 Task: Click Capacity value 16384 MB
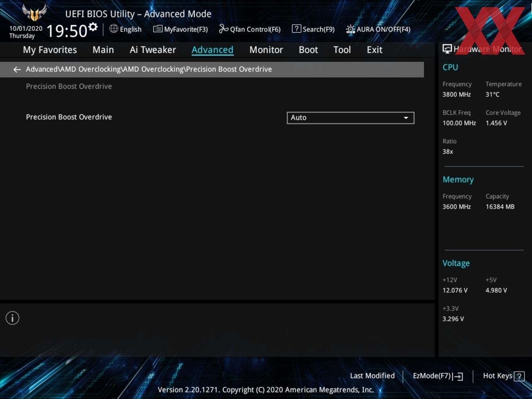pyautogui.click(x=500, y=207)
